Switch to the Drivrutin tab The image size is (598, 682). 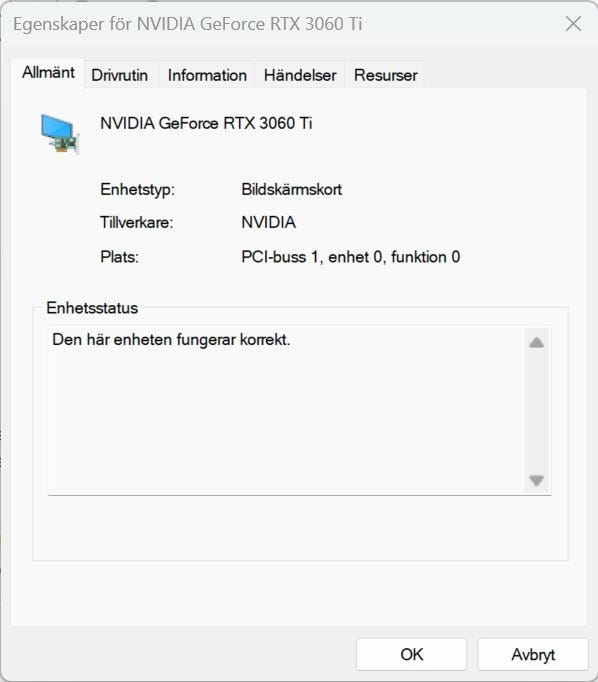(x=120, y=75)
